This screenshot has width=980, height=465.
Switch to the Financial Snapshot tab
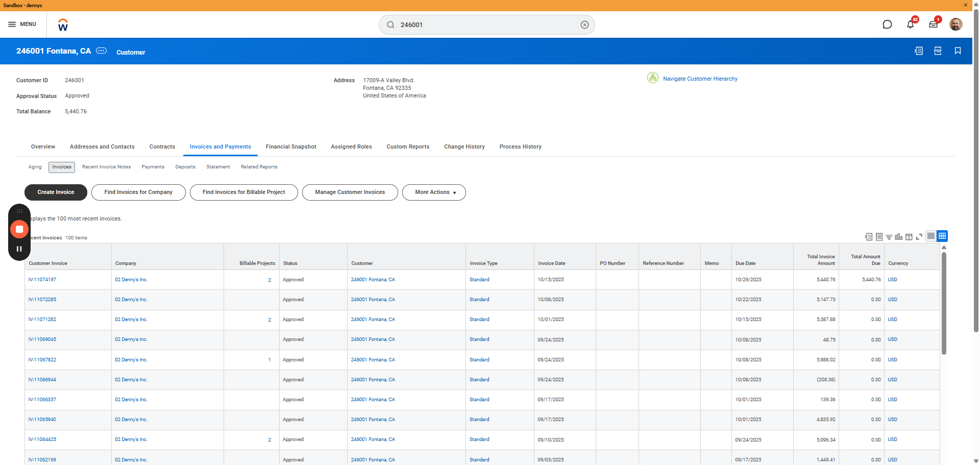pos(291,146)
